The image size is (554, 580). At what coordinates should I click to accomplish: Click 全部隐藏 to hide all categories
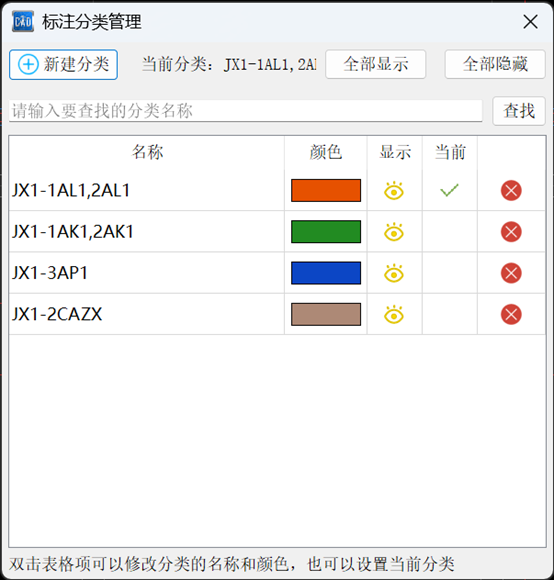[x=495, y=64]
